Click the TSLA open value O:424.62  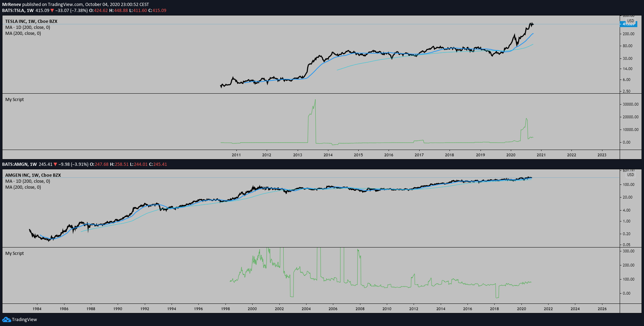point(99,11)
